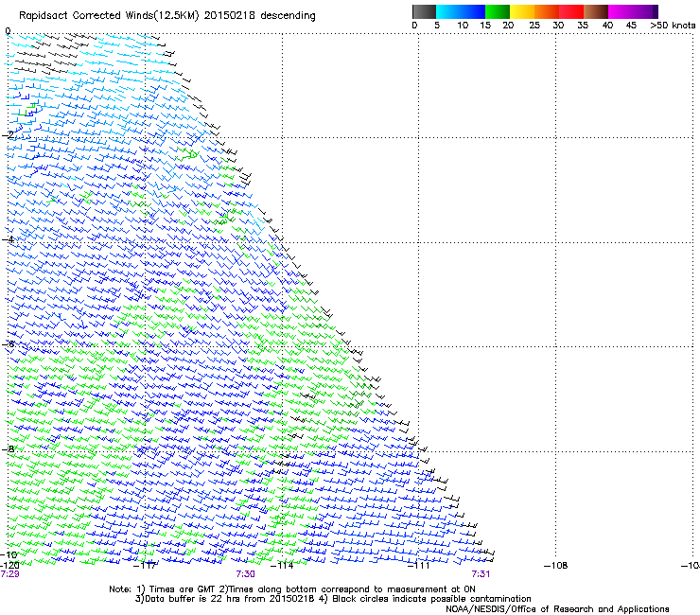Image resolution: width=700 pixels, height=615 pixels.
Task: Click the 7:31 time stamp
Action: point(481,574)
